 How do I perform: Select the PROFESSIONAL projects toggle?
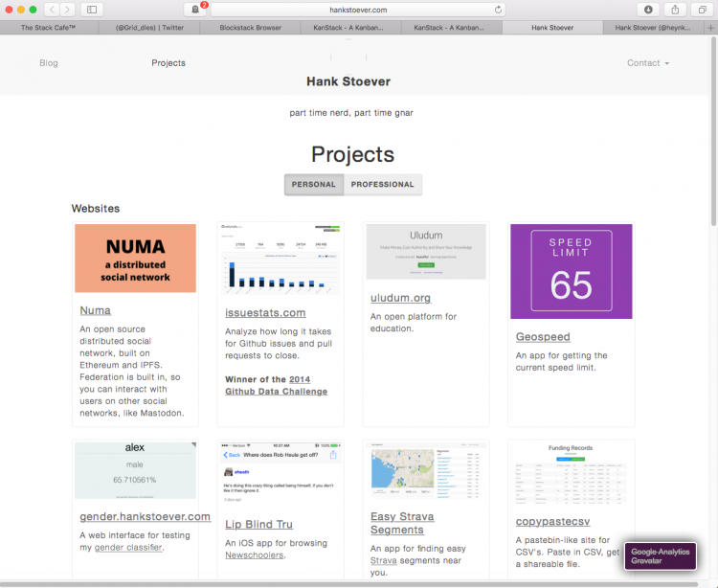383,185
